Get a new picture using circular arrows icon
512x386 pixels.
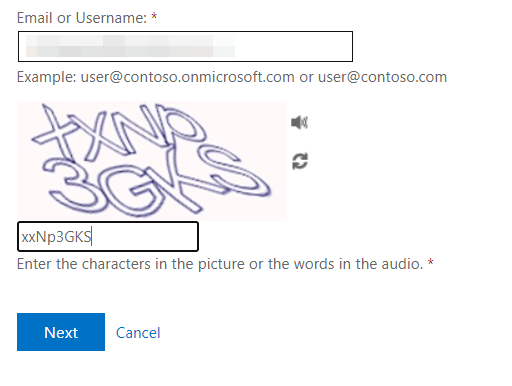pyautogui.click(x=300, y=161)
